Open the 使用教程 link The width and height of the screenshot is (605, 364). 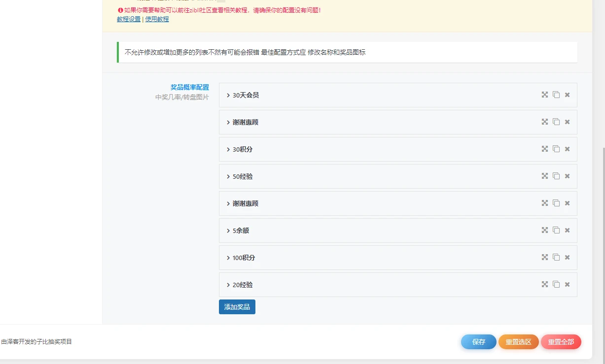click(157, 19)
